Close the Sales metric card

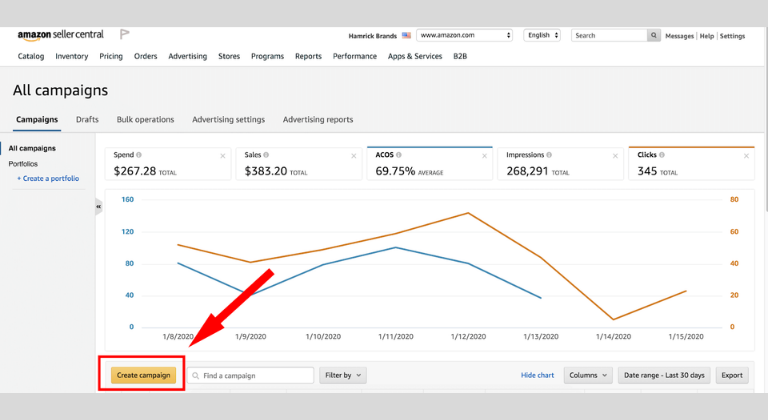point(352,156)
